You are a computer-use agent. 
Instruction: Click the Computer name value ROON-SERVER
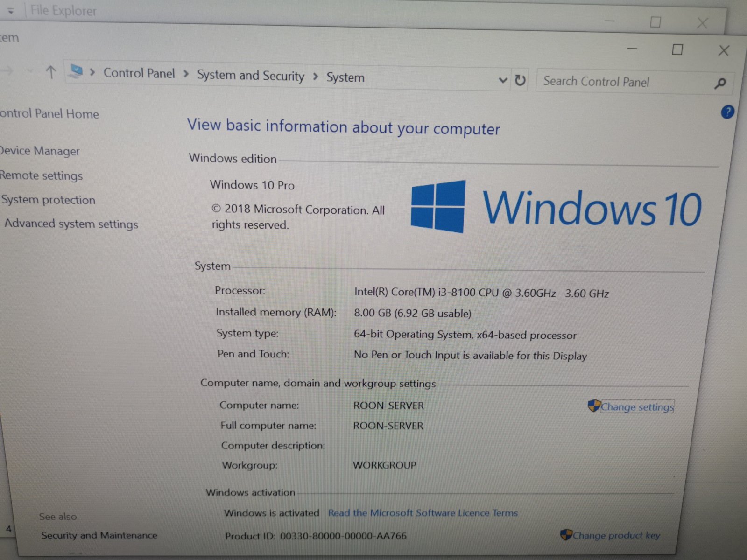(388, 406)
